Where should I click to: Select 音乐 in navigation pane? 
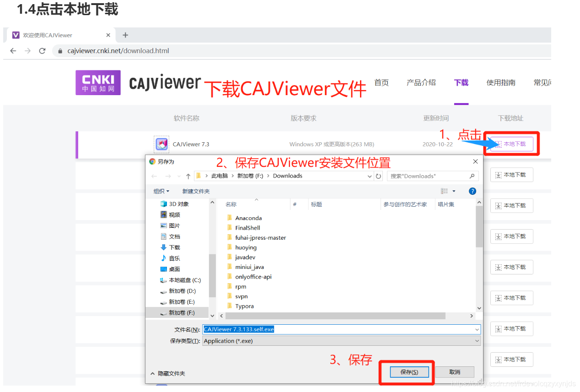point(170,258)
